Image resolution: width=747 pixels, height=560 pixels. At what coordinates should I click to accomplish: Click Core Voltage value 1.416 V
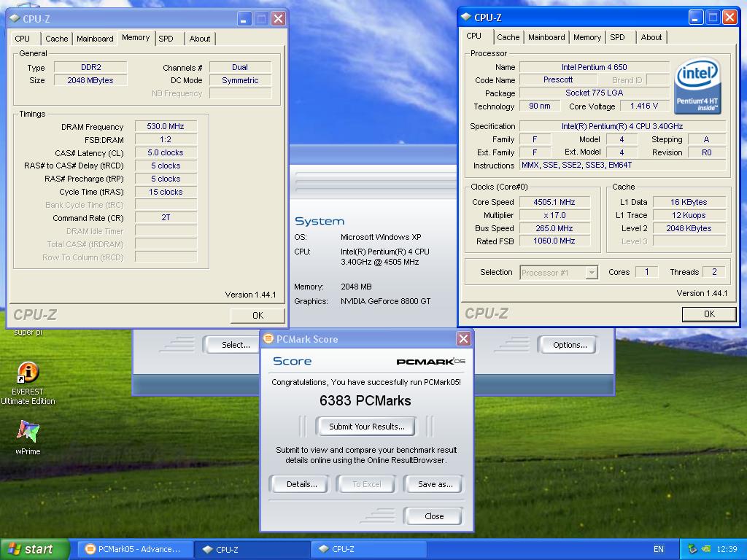(643, 106)
